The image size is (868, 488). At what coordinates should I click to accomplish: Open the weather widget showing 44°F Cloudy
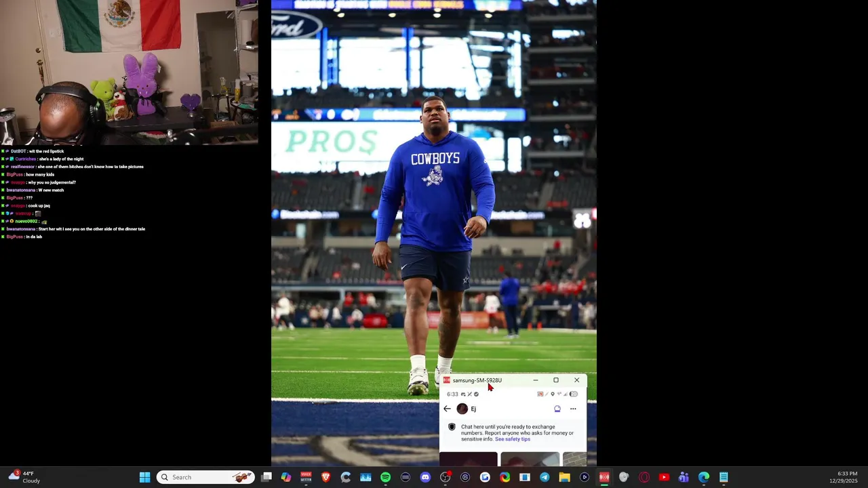pos(24,477)
